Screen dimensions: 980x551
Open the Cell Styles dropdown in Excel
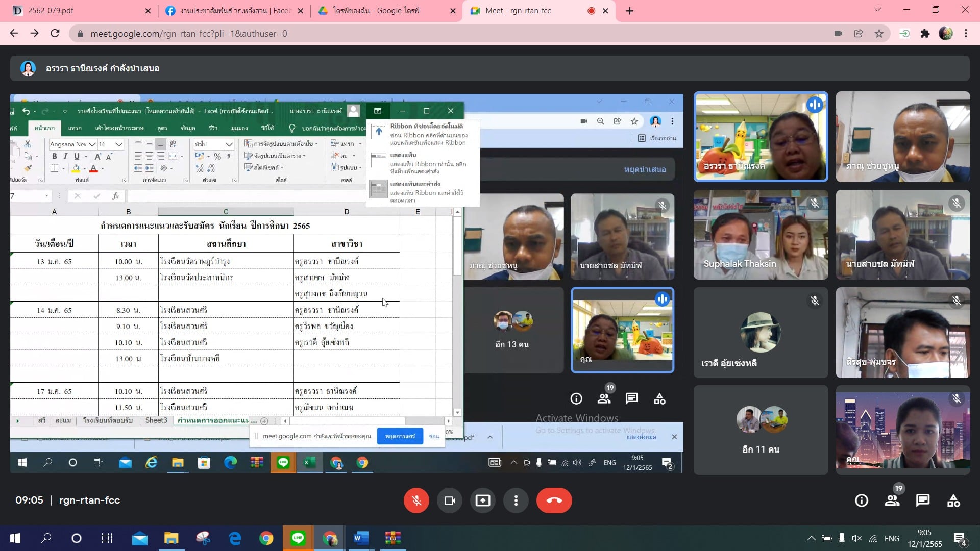pyautogui.click(x=264, y=167)
